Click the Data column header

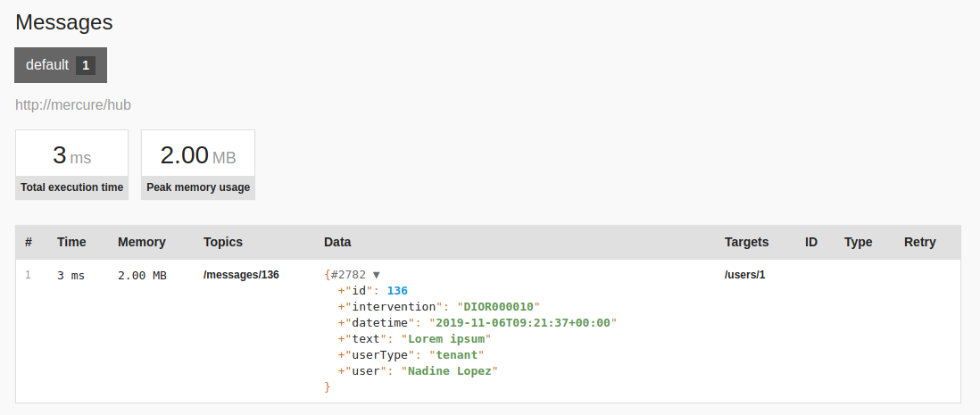(x=337, y=242)
